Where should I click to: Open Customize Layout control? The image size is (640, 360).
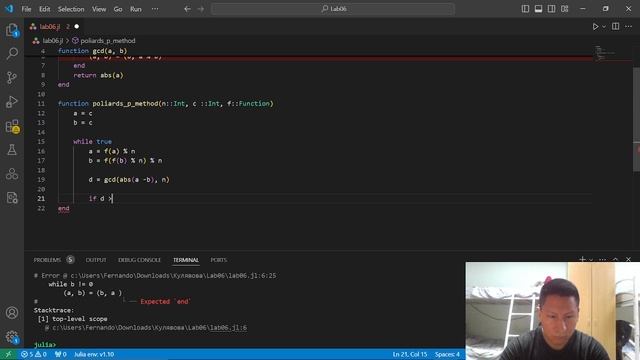tap(564, 9)
